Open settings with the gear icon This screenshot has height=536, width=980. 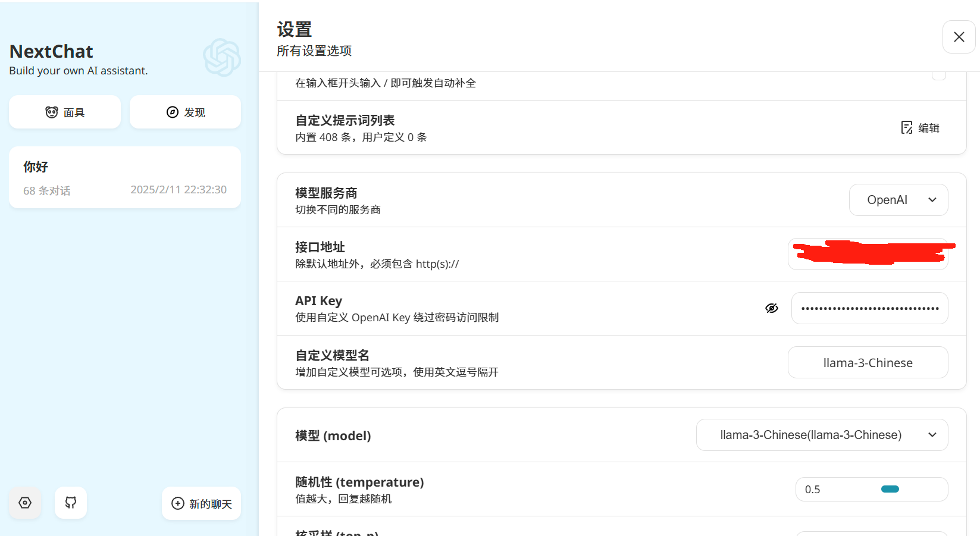(25, 503)
